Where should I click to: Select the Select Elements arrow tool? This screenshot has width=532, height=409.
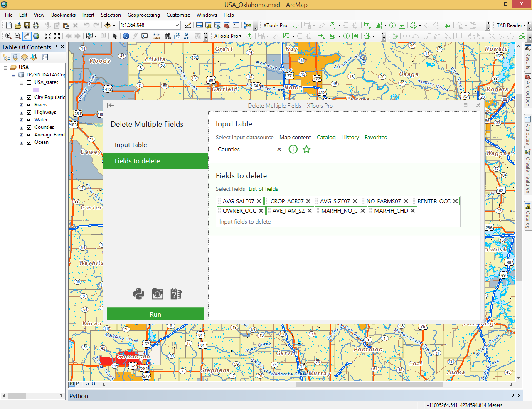point(115,36)
